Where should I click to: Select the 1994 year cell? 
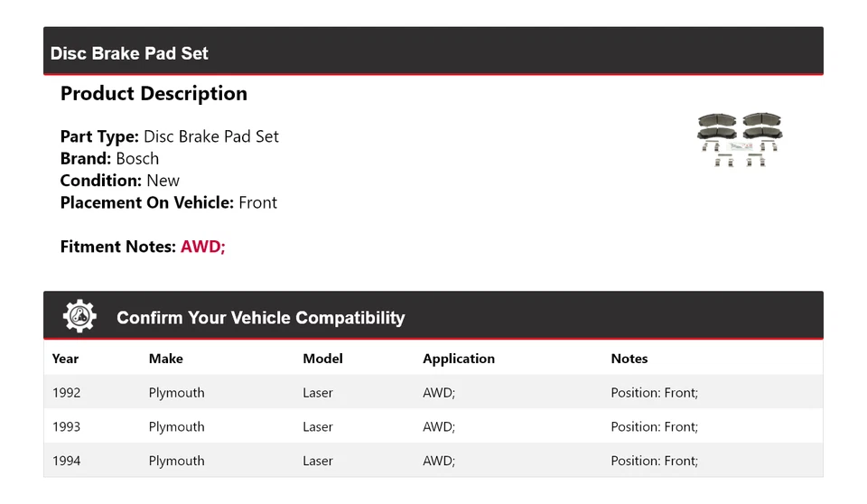coord(67,461)
